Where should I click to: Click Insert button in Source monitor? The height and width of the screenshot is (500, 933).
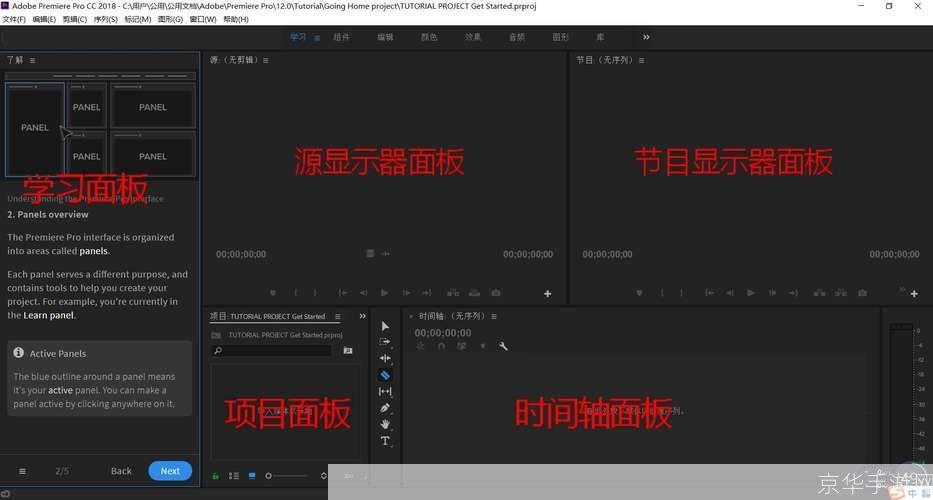(453, 293)
